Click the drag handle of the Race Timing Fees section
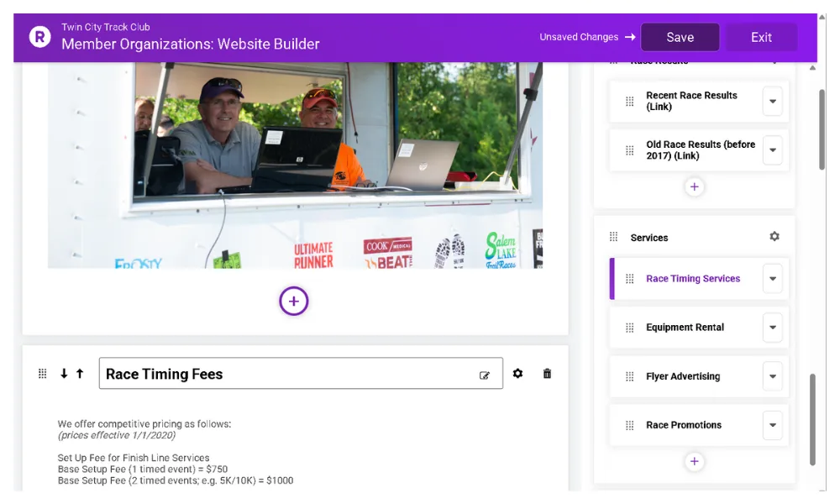Screen dimensions: 840x504 [x=42, y=373]
